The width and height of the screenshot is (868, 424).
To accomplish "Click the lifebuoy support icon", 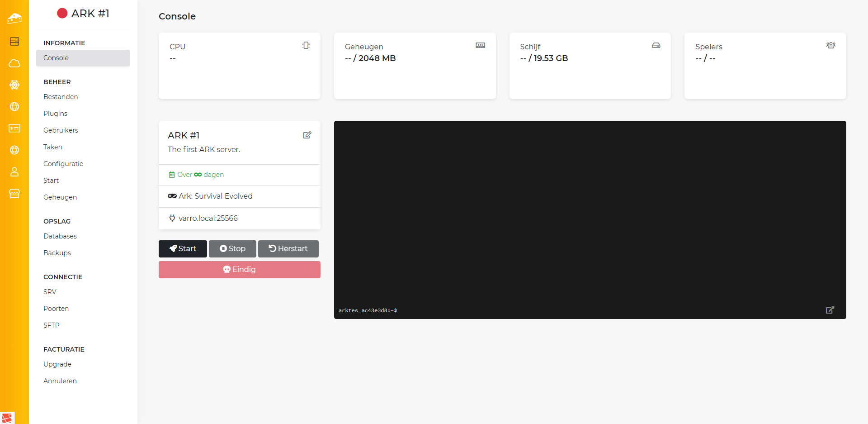I will click(x=14, y=150).
